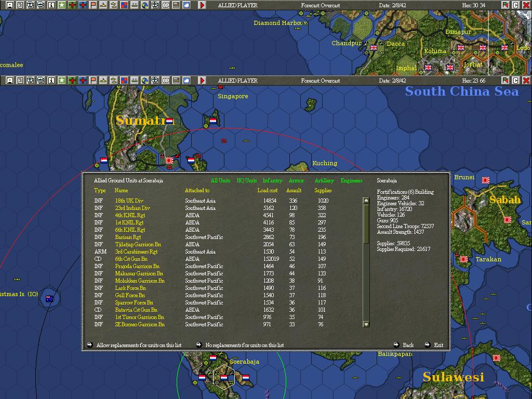Click two-ship task force icon, Hex: 23 66 toolbar
Screen dimensions: 532x399
click(114, 81)
